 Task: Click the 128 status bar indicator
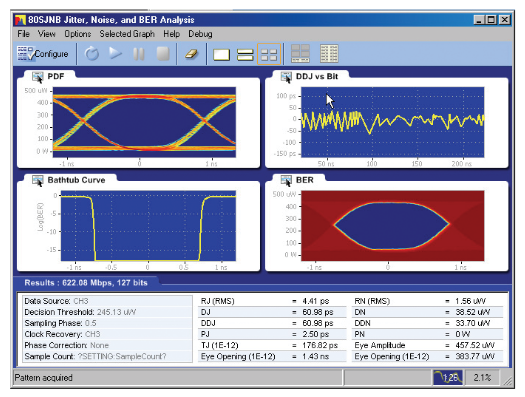point(448,378)
